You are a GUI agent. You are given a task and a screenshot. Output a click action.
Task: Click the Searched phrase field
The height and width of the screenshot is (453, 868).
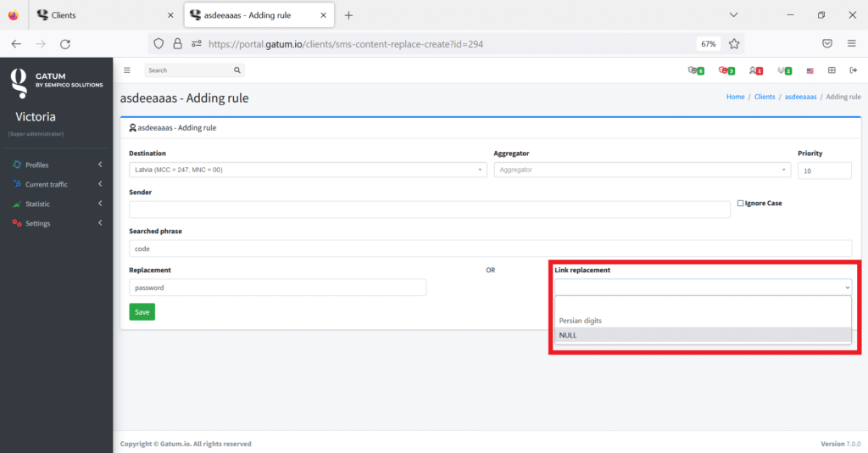pyautogui.click(x=491, y=249)
